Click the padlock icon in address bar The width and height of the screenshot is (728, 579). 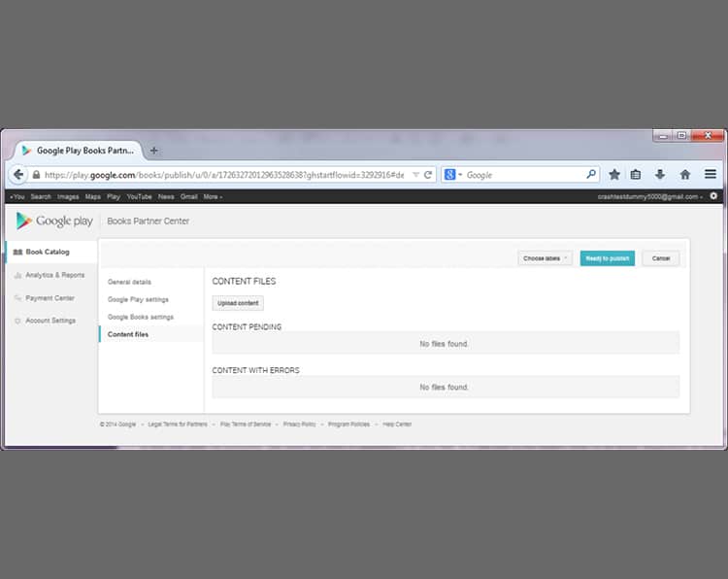tap(36, 175)
